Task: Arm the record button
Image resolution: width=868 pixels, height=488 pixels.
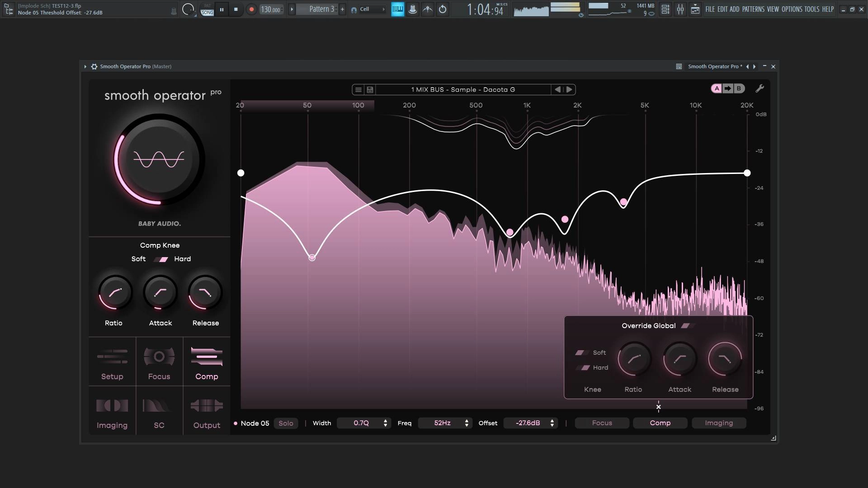Action: [x=251, y=9]
